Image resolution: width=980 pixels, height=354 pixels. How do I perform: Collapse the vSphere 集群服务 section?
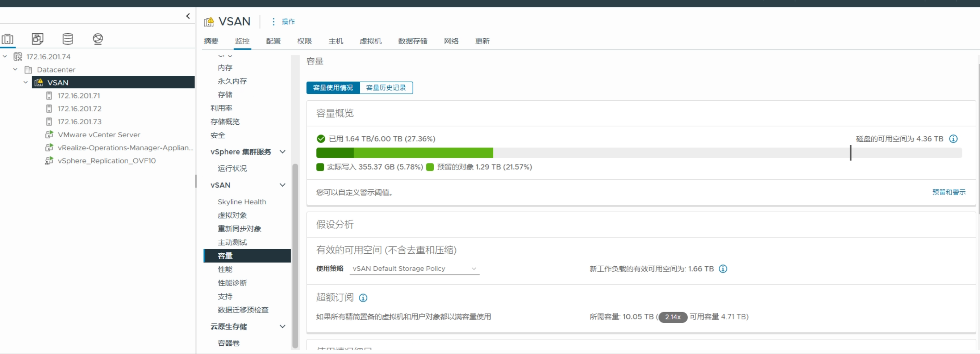pos(282,151)
